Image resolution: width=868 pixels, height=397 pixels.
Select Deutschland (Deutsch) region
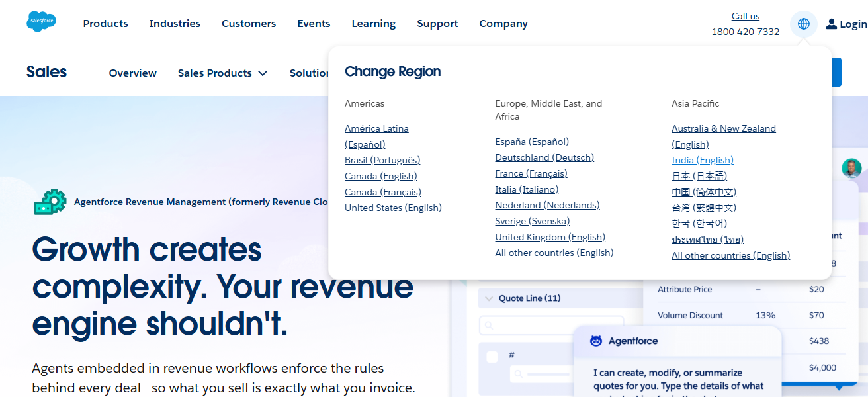coord(544,157)
